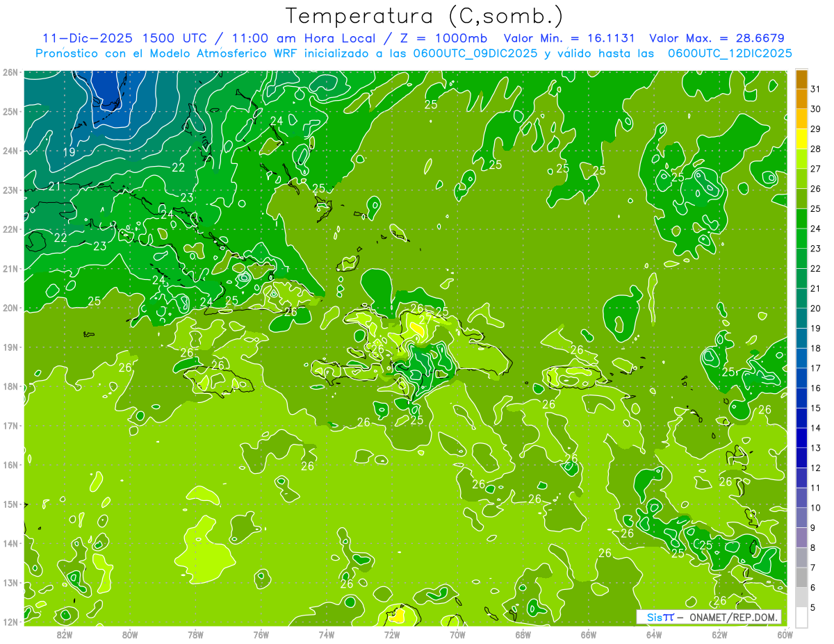Select the "60W" longitude axis label
Image resolution: width=834 pixels, height=644 pixels.
pyautogui.click(x=785, y=634)
